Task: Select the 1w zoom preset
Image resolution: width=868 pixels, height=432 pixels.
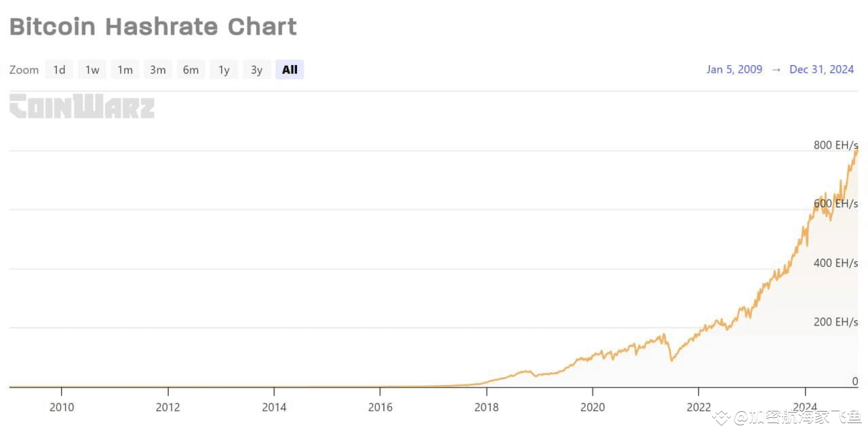Action: [92, 69]
